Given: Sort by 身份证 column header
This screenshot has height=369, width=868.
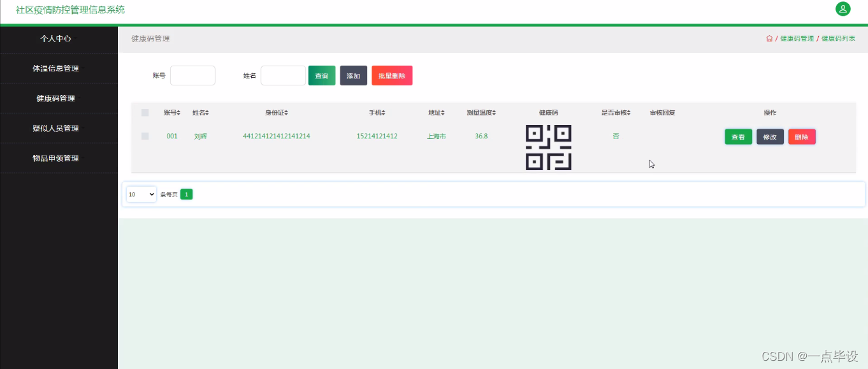Looking at the screenshot, I should [277, 113].
